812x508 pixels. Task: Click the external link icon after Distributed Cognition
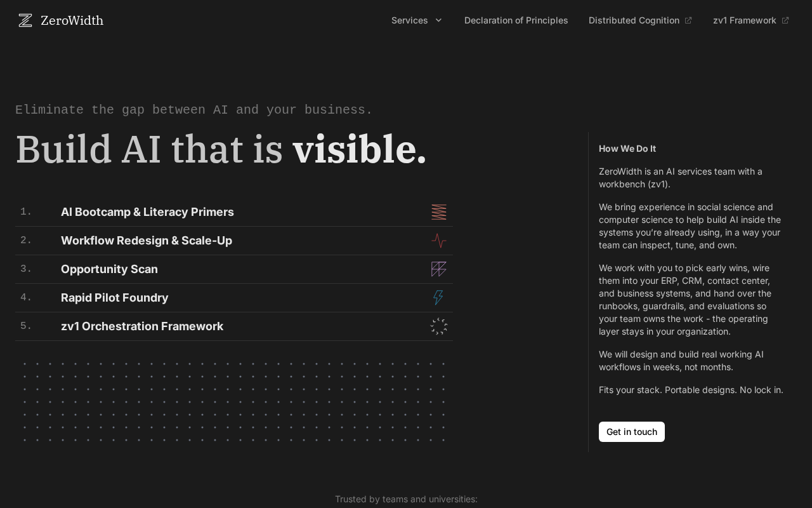tap(688, 20)
